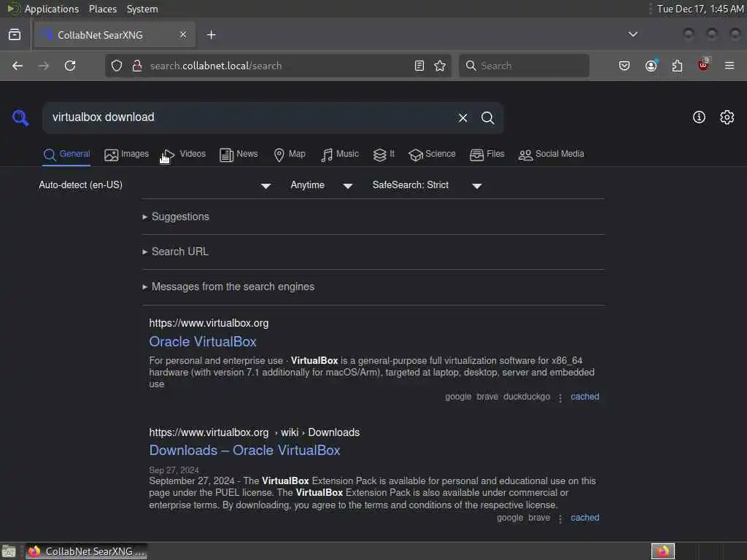The width and height of the screenshot is (747, 560).
Task: Open the Places menu
Action: coord(103,9)
